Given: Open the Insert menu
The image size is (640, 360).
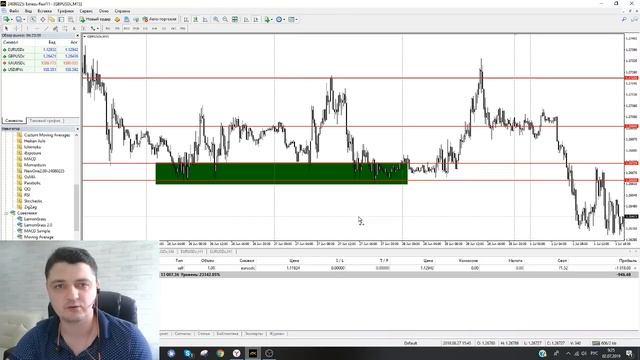Looking at the screenshot, I should point(44,11).
